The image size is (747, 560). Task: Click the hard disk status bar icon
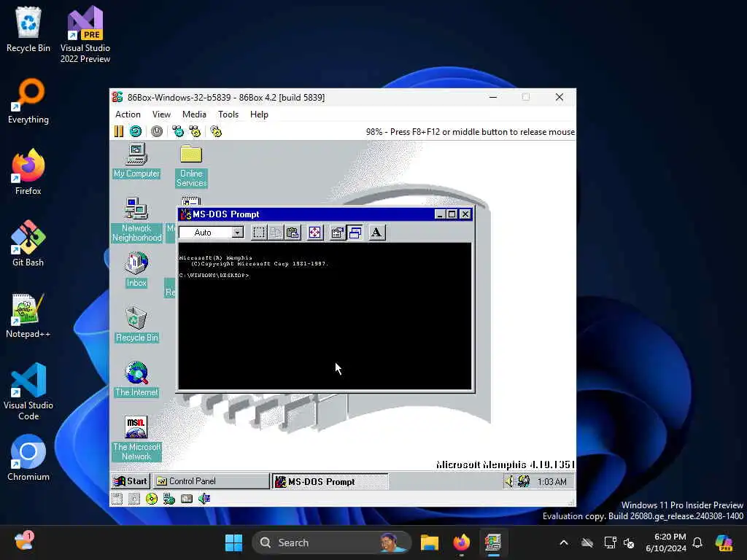pos(187,499)
